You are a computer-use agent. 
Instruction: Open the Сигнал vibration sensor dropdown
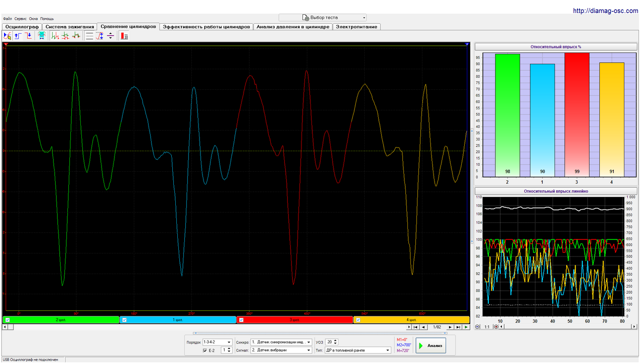point(281,350)
